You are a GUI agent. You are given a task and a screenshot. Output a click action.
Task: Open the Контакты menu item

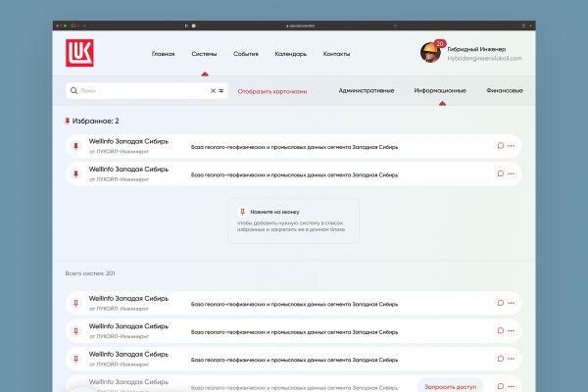coord(336,54)
